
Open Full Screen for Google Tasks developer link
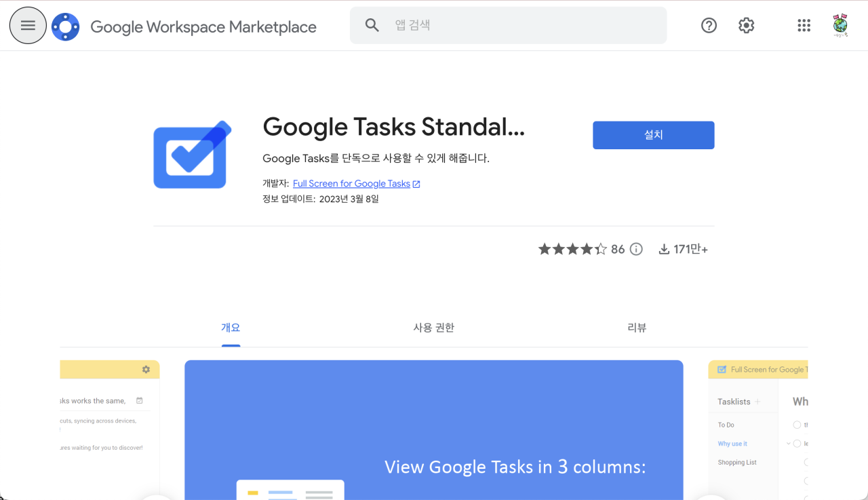pyautogui.click(x=351, y=184)
